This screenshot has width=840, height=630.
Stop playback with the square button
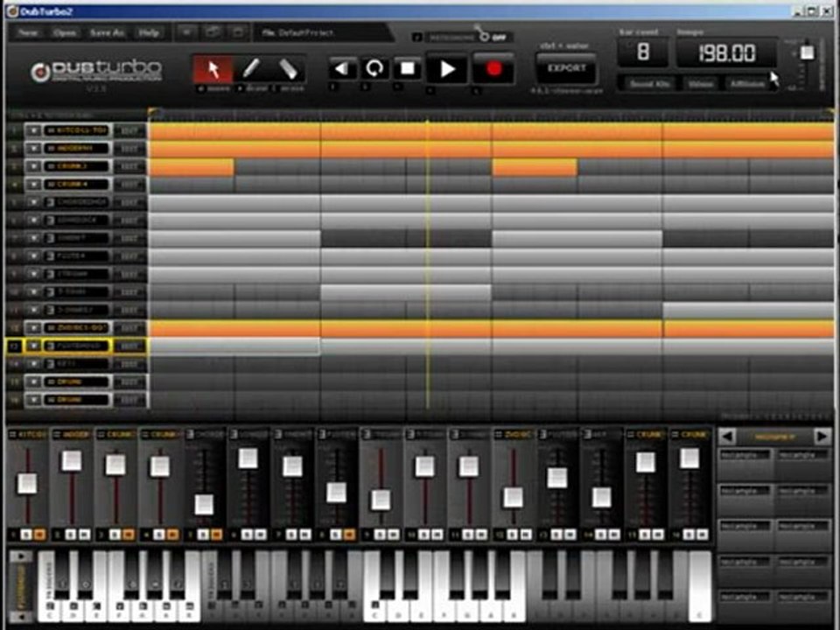(408, 69)
